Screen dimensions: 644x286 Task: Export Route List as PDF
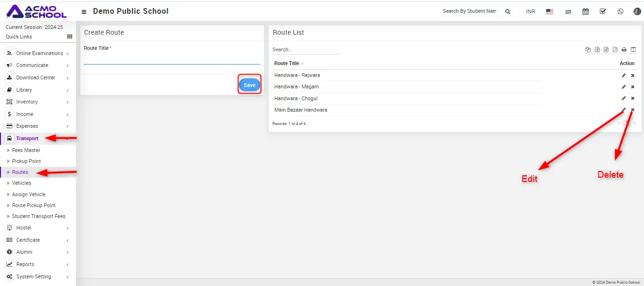click(x=615, y=49)
